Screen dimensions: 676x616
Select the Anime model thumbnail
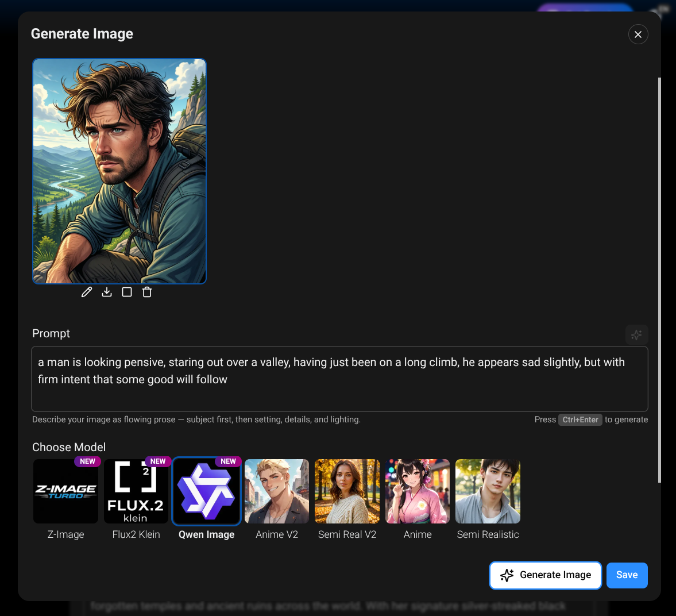pyautogui.click(x=418, y=491)
